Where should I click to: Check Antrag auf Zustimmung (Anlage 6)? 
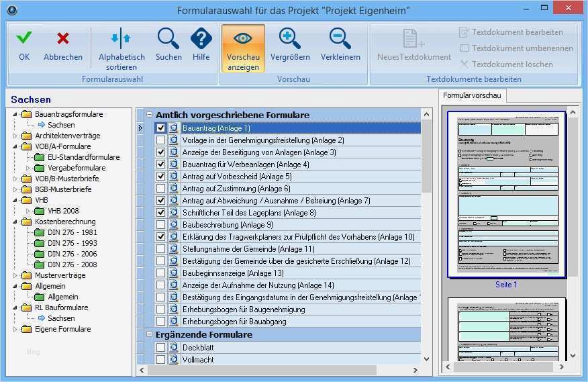pos(161,189)
